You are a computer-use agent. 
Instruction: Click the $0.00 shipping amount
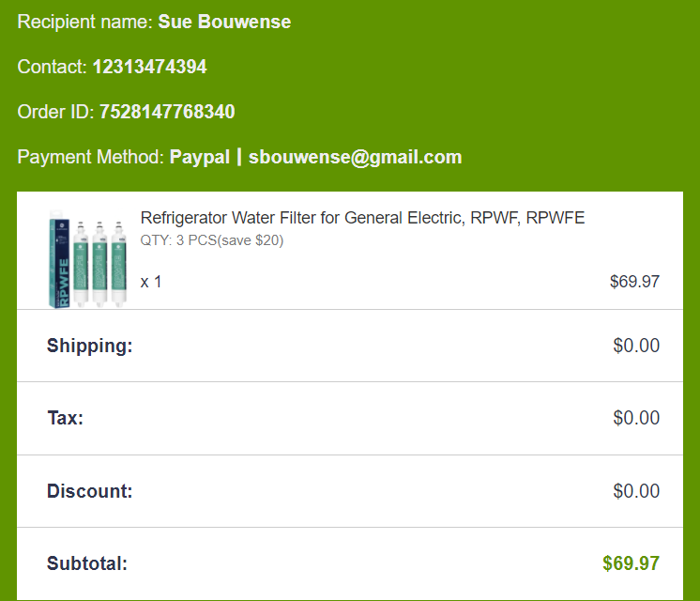point(636,346)
